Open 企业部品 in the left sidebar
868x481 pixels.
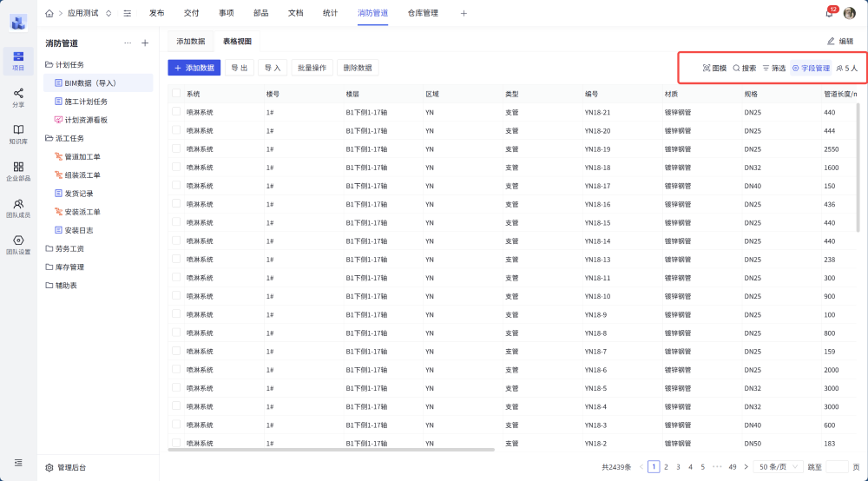pyautogui.click(x=18, y=171)
